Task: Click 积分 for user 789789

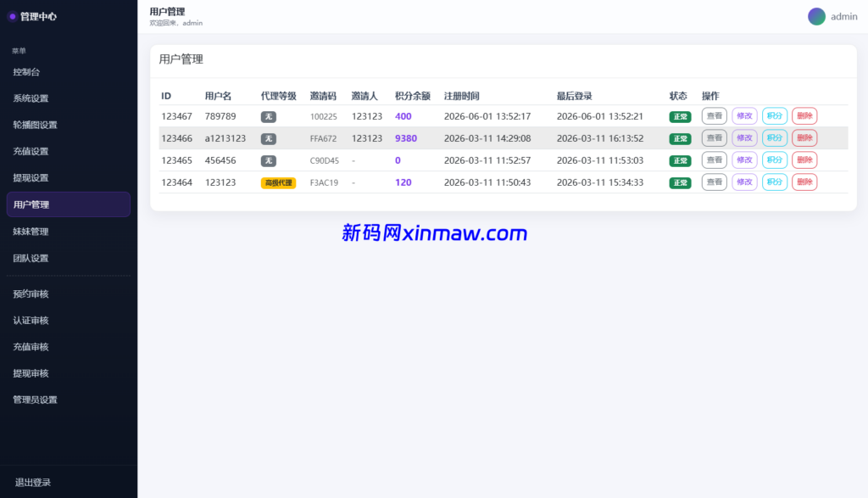Action: coord(775,115)
